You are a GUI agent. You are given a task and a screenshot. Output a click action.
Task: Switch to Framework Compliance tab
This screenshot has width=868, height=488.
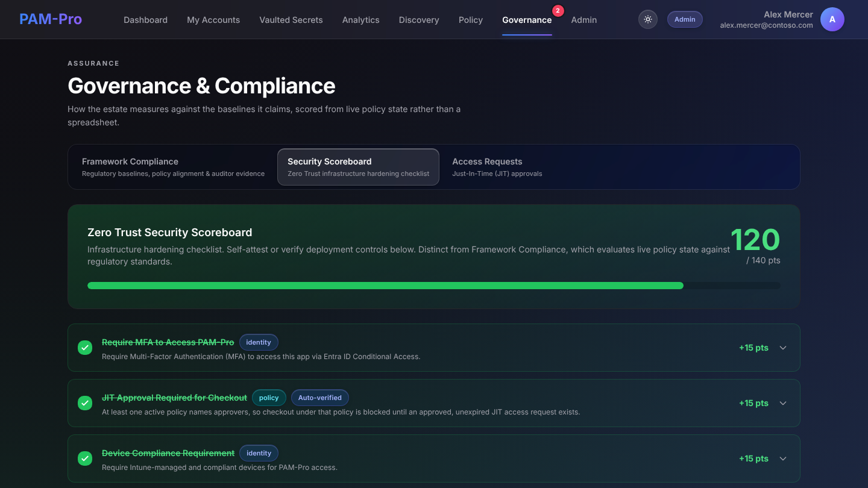(x=173, y=167)
